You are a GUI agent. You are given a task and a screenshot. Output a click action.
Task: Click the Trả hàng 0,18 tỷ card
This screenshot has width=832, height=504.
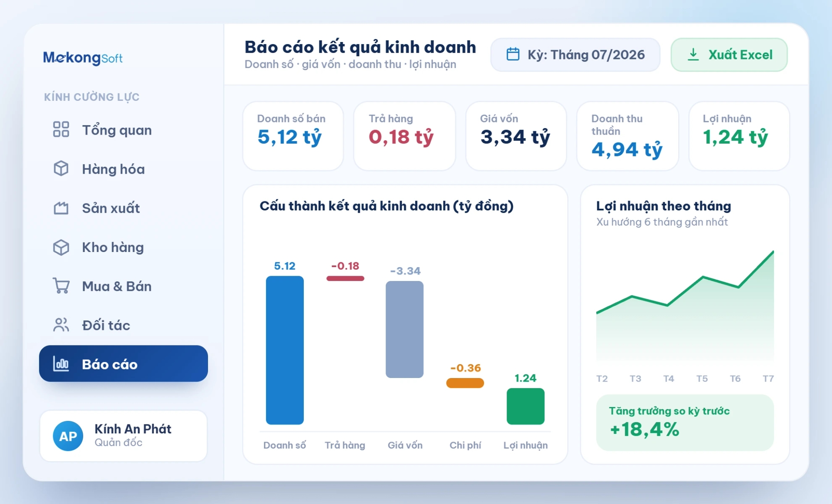tap(404, 136)
